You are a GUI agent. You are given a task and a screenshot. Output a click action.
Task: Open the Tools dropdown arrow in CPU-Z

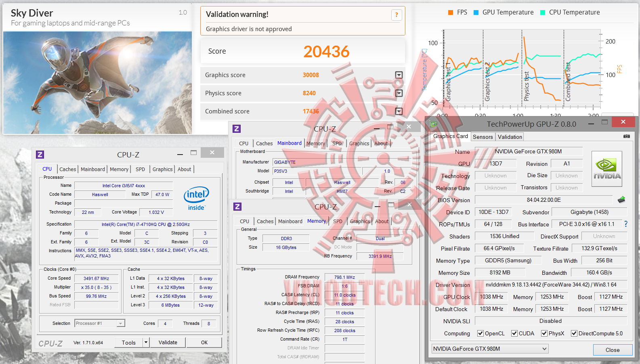(146, 343)
